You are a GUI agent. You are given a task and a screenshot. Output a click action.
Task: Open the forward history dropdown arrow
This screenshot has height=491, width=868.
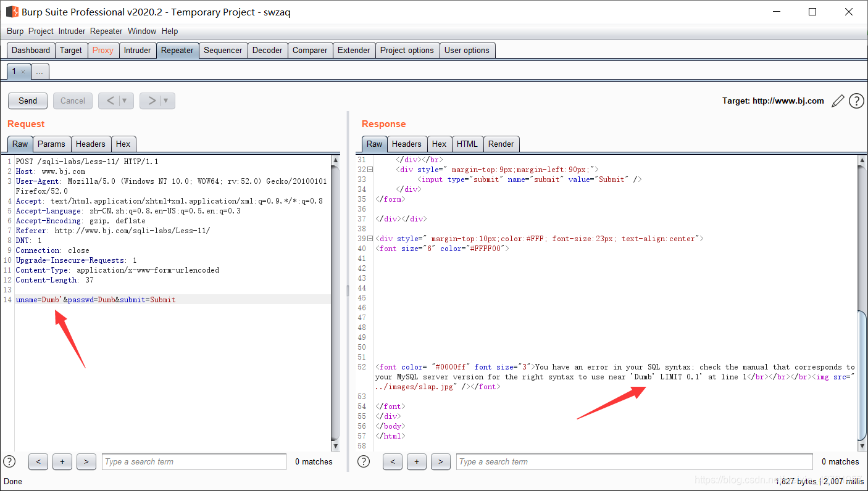(x=167, y=101)
